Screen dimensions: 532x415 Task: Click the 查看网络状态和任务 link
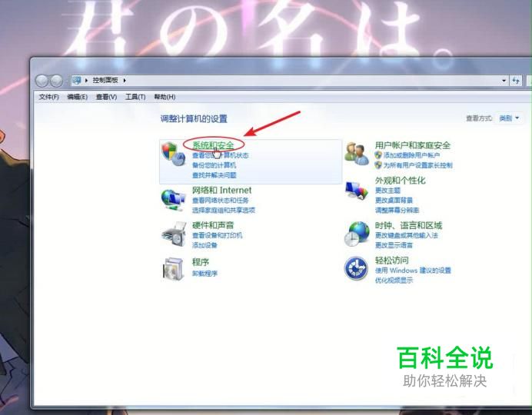point(221,201)
